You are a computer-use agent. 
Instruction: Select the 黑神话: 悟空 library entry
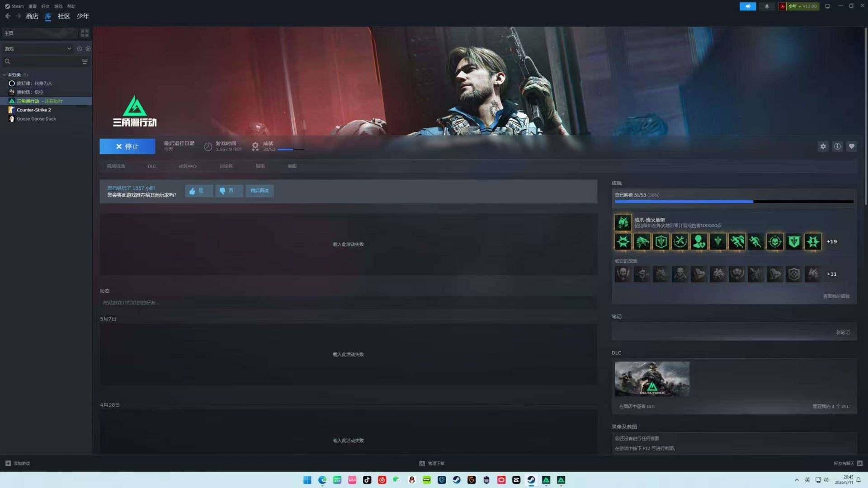pyautogui.click(x=46, y=92)
